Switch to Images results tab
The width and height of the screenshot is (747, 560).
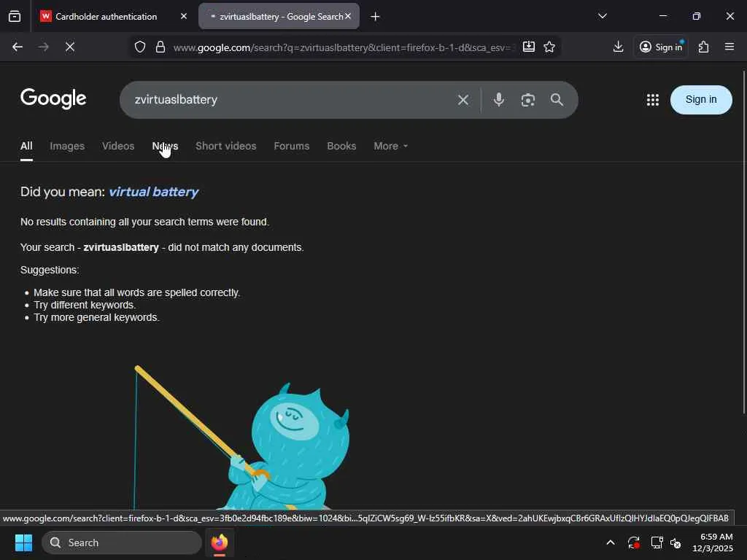(67, 146)
